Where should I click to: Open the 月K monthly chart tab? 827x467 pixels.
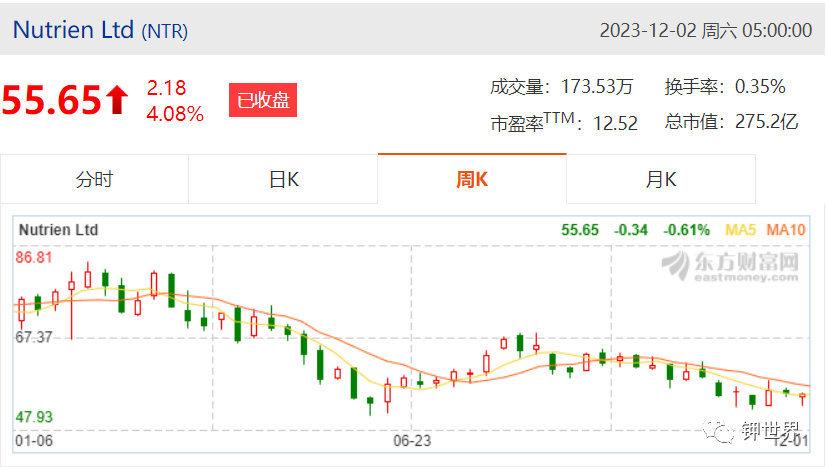(661, 179)
